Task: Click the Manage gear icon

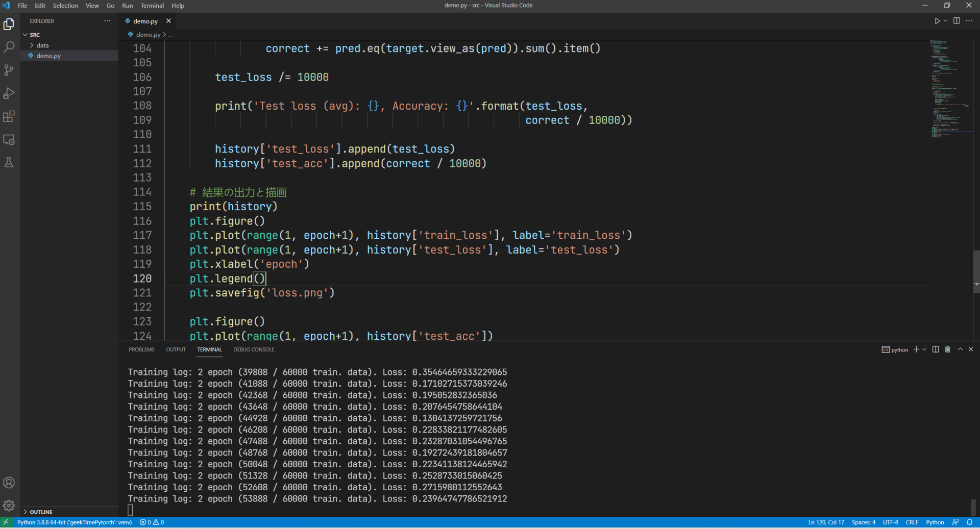Action: (9, 505)
